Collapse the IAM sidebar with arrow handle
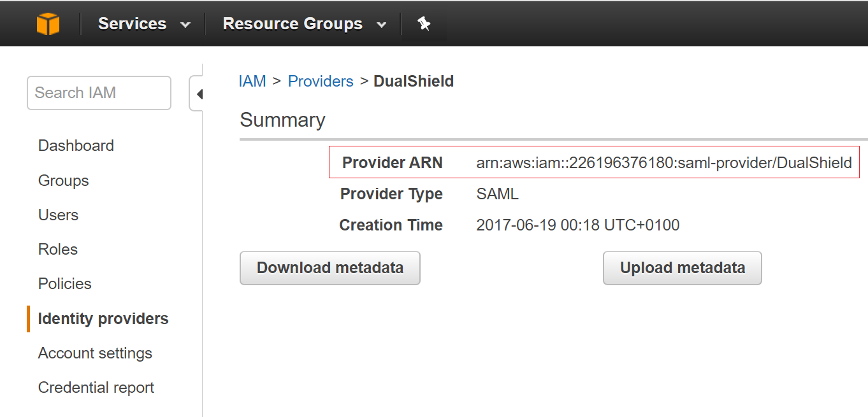This screenshot has height=417, width=868. pos(198,94)
